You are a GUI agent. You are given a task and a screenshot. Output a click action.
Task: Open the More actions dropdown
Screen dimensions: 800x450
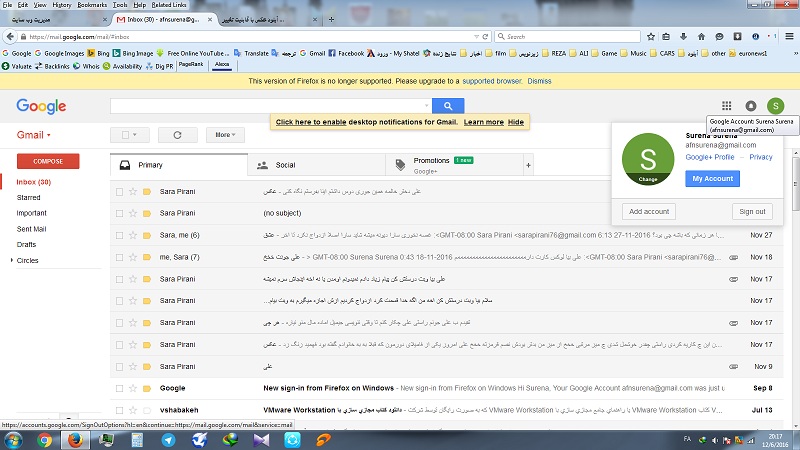point(225,135)
